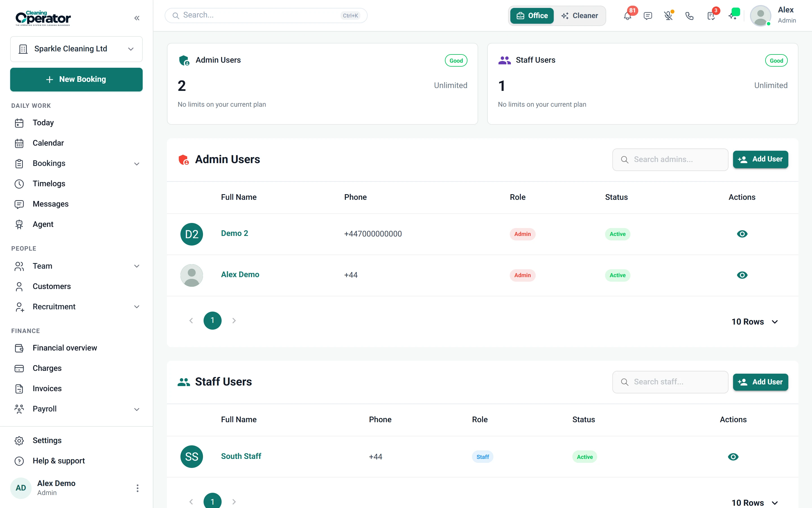812x508 pixels.
Task: Collapse the sidebar with double-chevron icon
Action: click(x=136, y=18)
